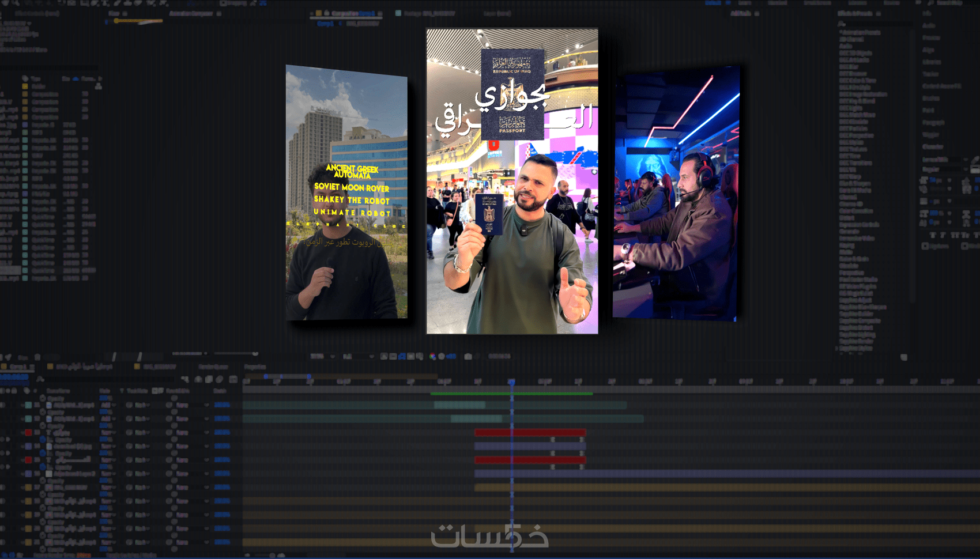This screenshot has height=559, width=980.
Task: Open the viewer resolution dropdown
Action: click(359, 356)
